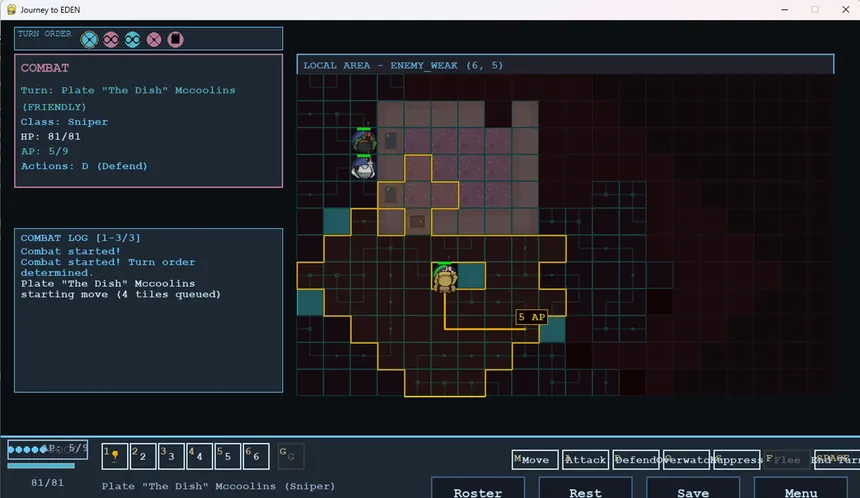The image size is (860, 498).
Task: Activate the Defend action
Action: tap(636, 460)
